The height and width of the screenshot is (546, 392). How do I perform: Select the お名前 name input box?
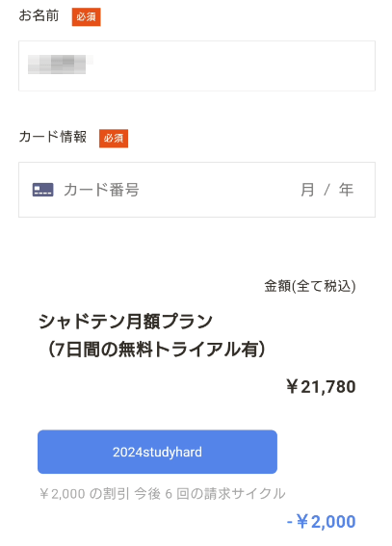(x=196, y=65)
